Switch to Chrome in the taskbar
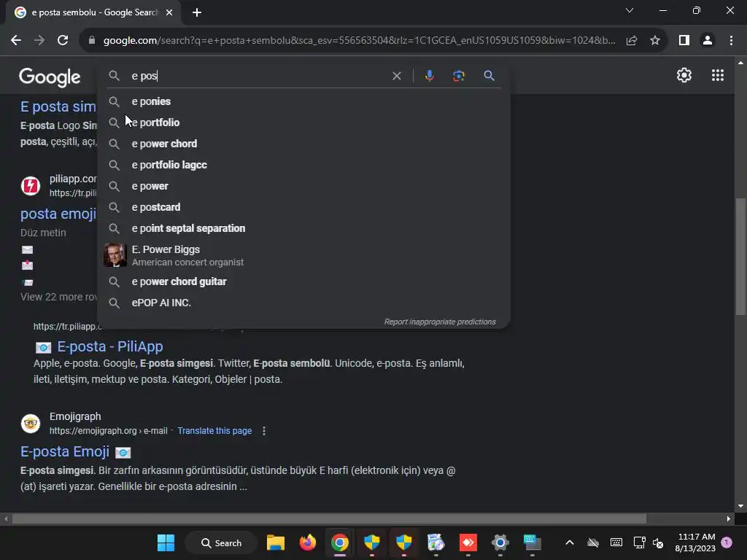This screenshot has width=747, height=560. [340, 542]
